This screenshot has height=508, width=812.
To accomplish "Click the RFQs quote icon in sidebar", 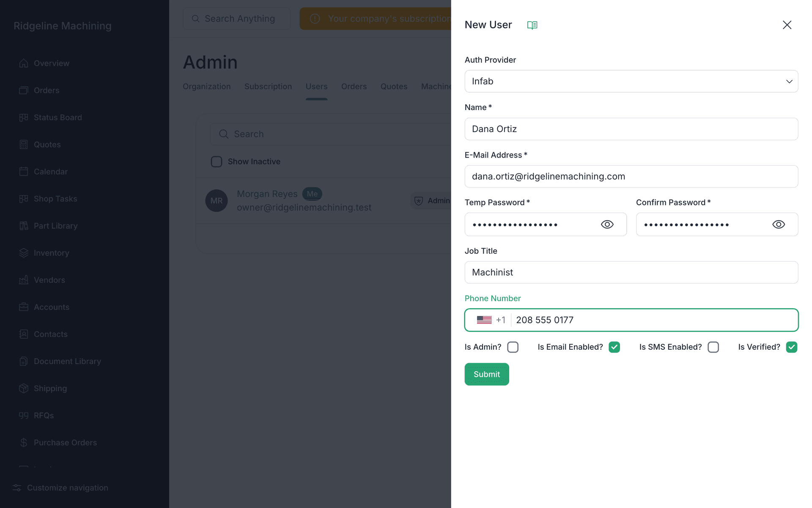I will (24, 415).
